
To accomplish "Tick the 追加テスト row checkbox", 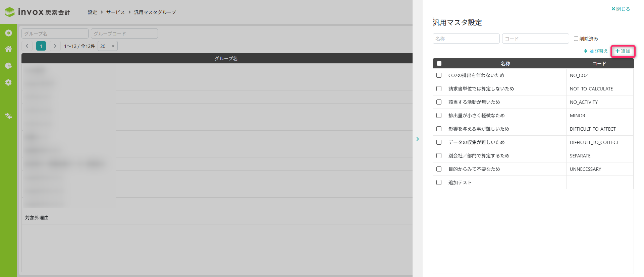I will 439,183.
